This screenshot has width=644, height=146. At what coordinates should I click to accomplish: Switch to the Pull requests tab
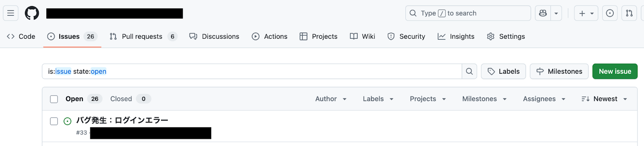point(143,36)
